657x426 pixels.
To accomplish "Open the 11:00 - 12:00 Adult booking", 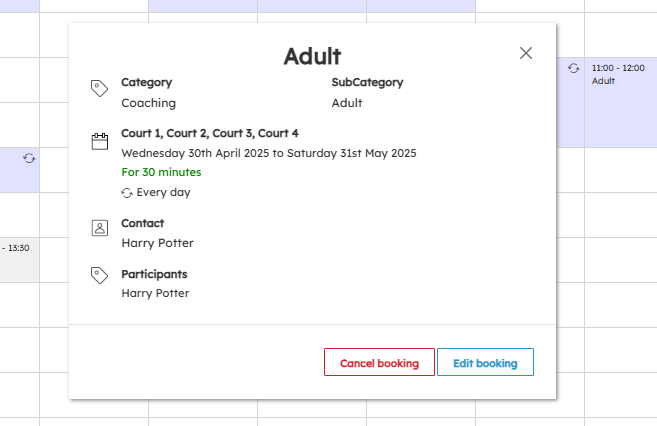I will point(621,103).
